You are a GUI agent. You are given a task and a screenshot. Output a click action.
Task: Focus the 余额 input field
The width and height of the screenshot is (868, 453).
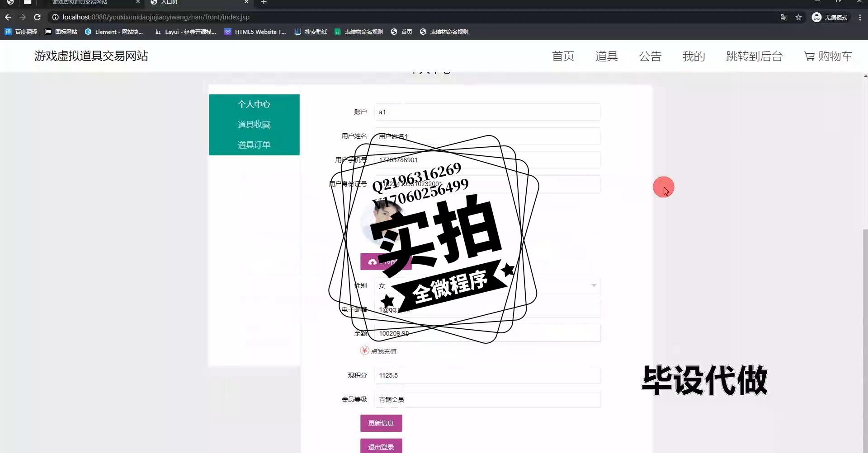(x=487, y=333)
